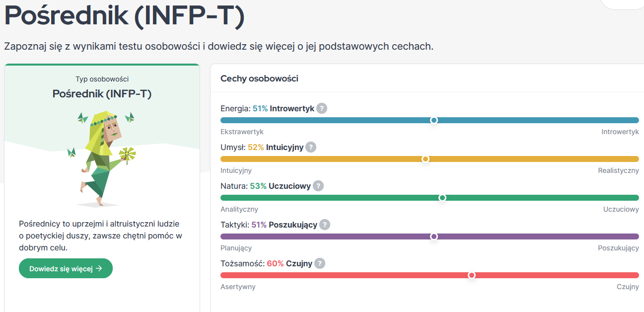Screen dimensions: 644x312
Task: Click the red Tożsamość slider handle
Action: point(472,275)
